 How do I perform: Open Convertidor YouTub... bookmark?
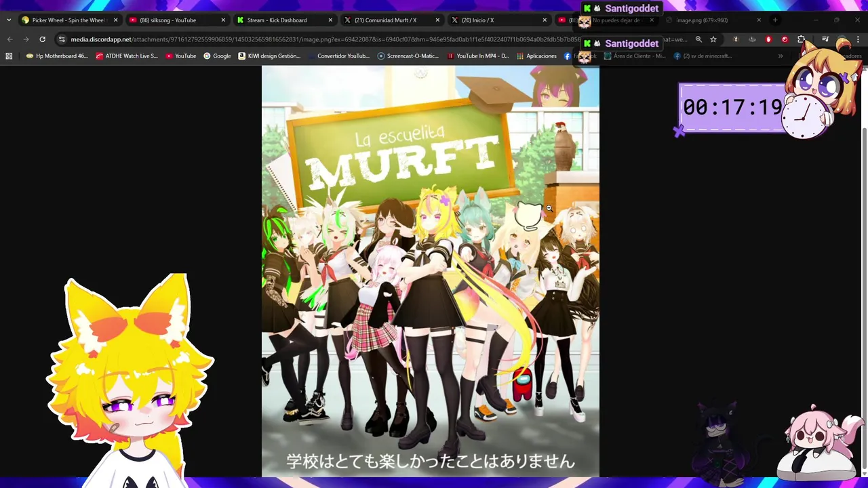339,56
